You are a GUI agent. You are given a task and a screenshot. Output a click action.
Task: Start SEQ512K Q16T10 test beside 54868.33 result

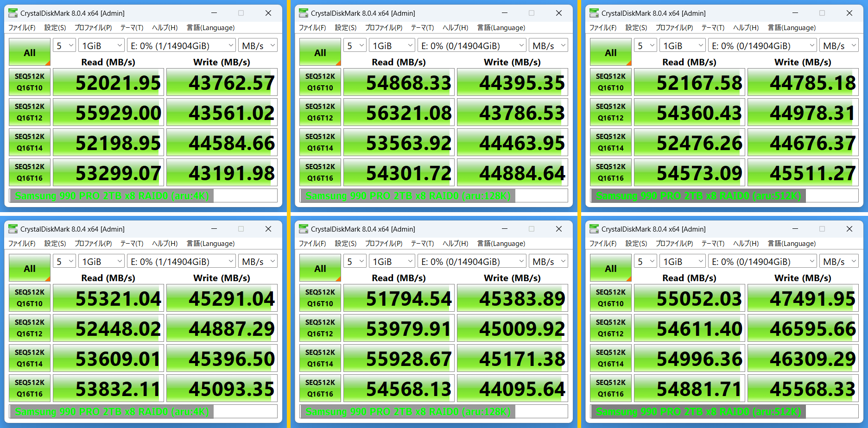(x=320, y=82)
